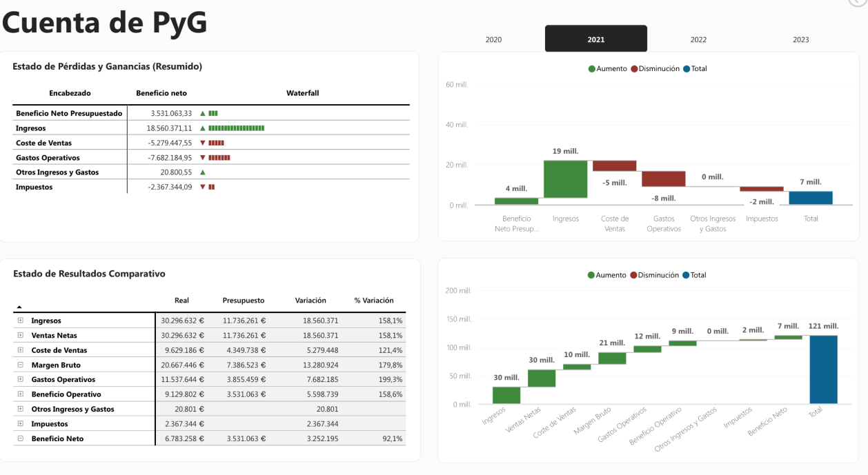Click green Aumento legend dot in top chart
Viewport: 868px width, 475px height.
point(592,69)
